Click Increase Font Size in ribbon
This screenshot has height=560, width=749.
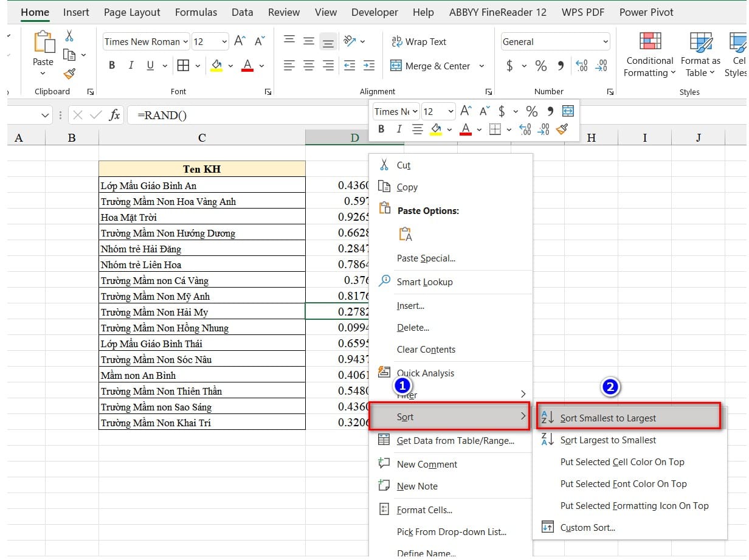point(240,41)
